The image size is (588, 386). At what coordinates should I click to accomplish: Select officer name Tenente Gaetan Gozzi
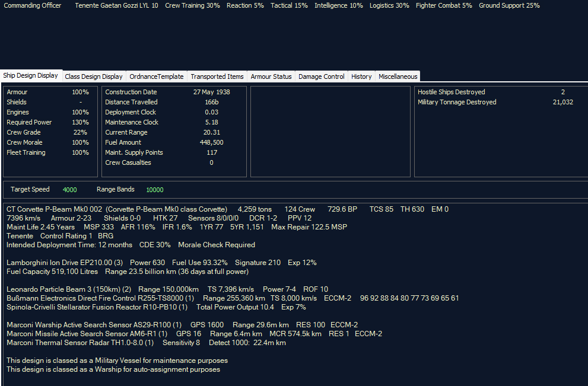pyautogui.click(x=106, y=5)
